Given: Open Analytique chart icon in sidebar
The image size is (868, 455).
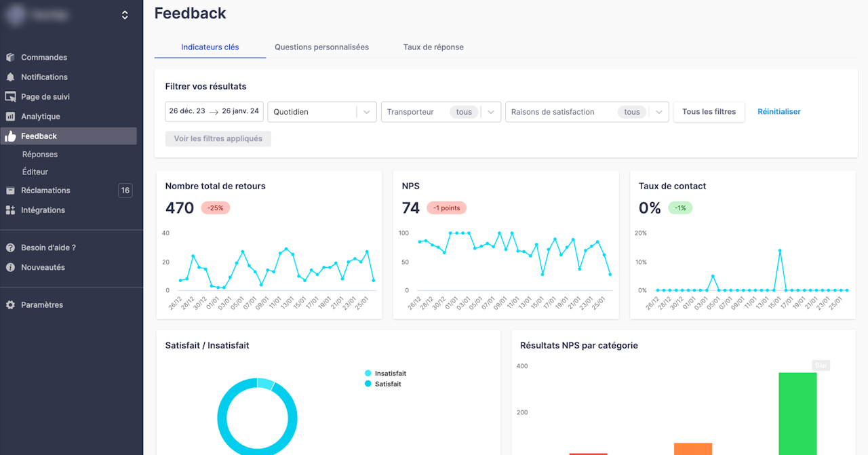Looking at the screenshot, I should pos(10,117).
